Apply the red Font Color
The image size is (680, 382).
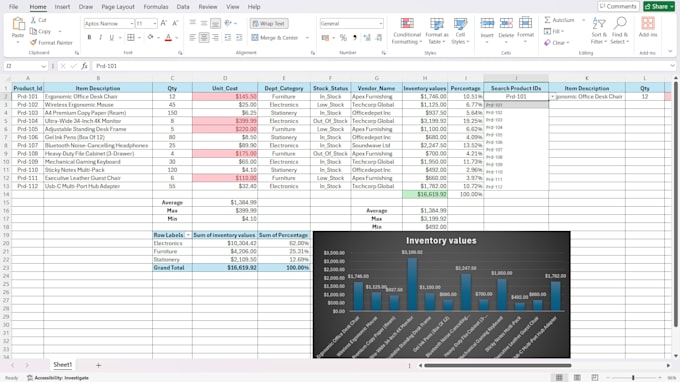point(168,38)
